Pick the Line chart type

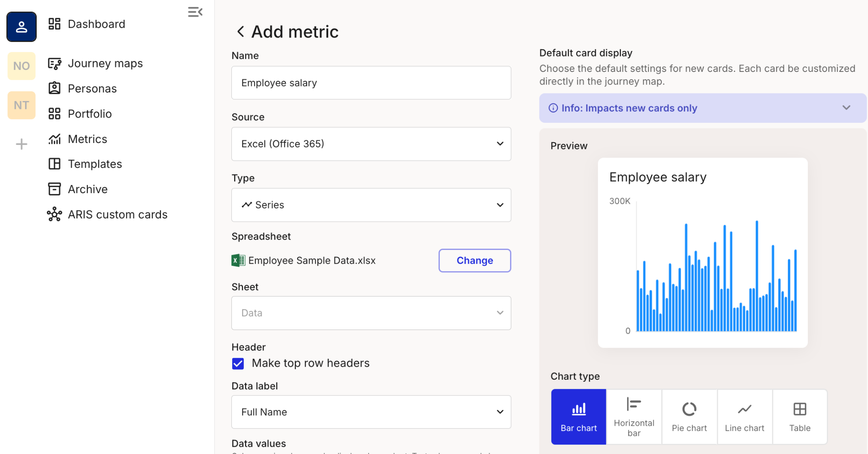click(744, 417)
